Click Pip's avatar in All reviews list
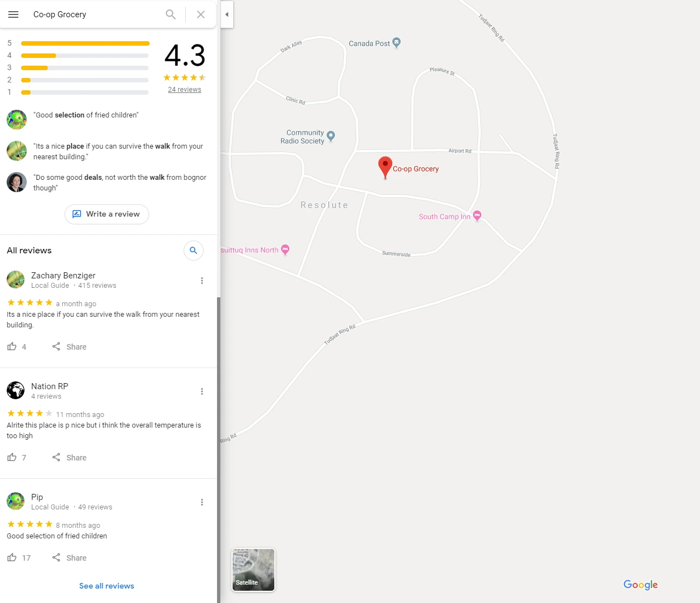 pos(16,501)
